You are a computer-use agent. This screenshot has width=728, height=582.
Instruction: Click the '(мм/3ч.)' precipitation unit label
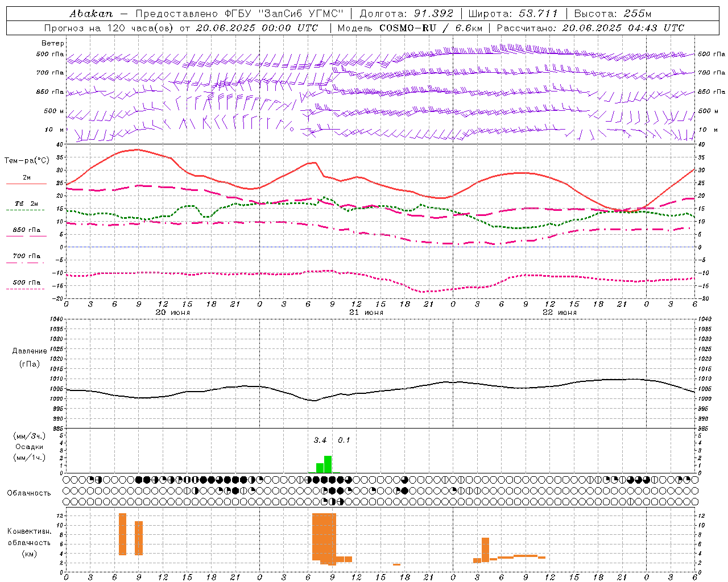(x=30, y=436)
